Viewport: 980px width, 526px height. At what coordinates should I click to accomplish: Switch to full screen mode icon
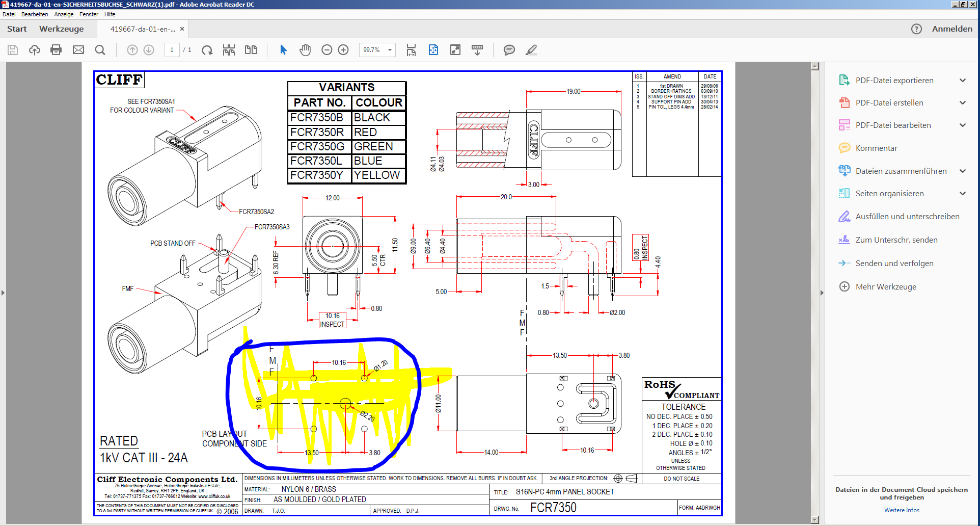click(x=455, y=50)
